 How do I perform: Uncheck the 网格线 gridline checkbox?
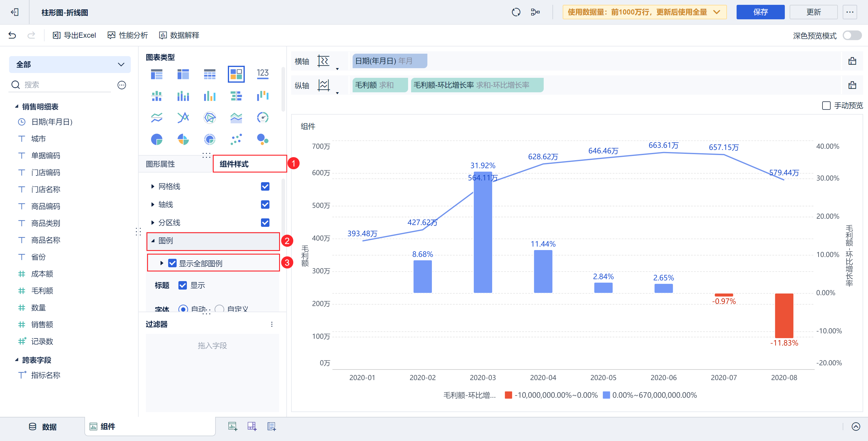[x=265, y=186]
